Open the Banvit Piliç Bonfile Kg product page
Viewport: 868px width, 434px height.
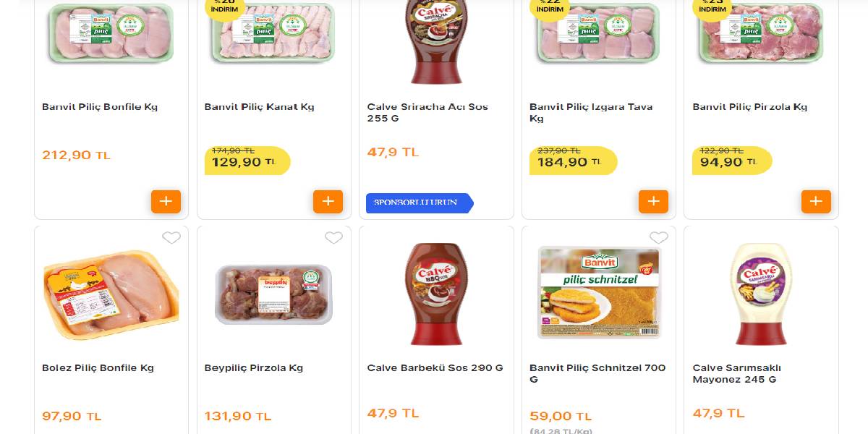[x=102, y=106]
